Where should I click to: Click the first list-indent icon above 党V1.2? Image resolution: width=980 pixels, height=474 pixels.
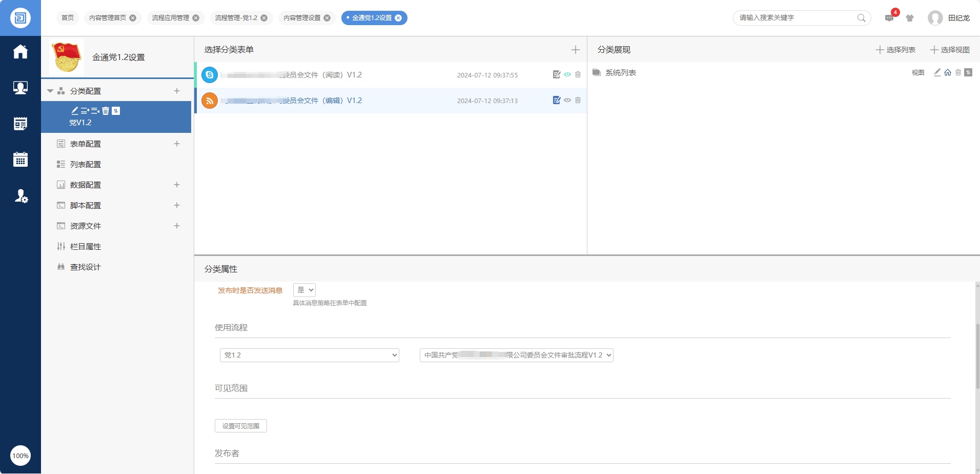coord(85,111)
